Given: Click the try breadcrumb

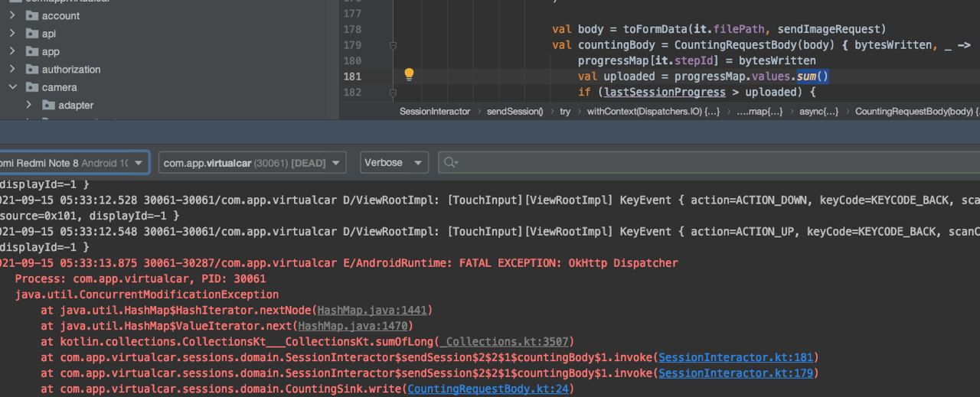Looking at the screenshot, I should click(x=565, y=112).
